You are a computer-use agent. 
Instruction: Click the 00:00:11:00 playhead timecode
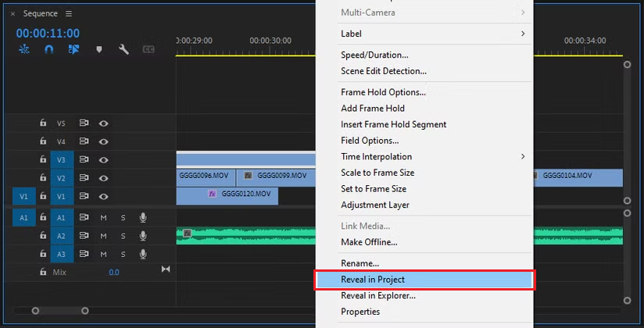click(48, 34)
